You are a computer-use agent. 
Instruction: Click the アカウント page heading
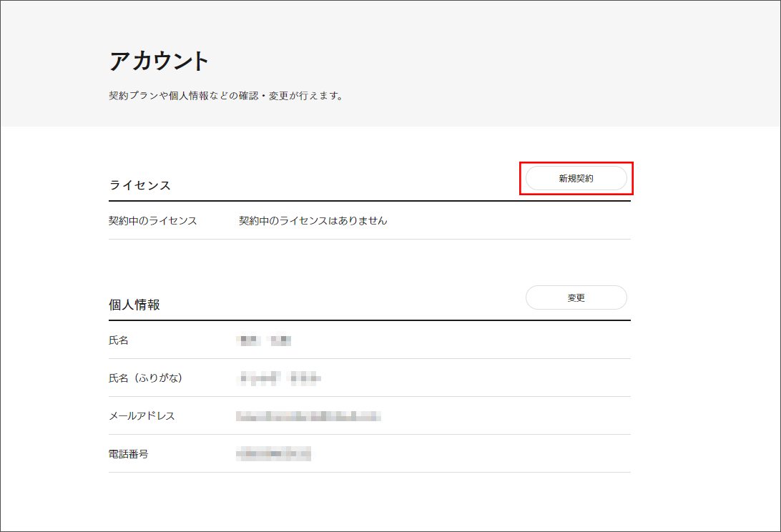click(159, 61)
